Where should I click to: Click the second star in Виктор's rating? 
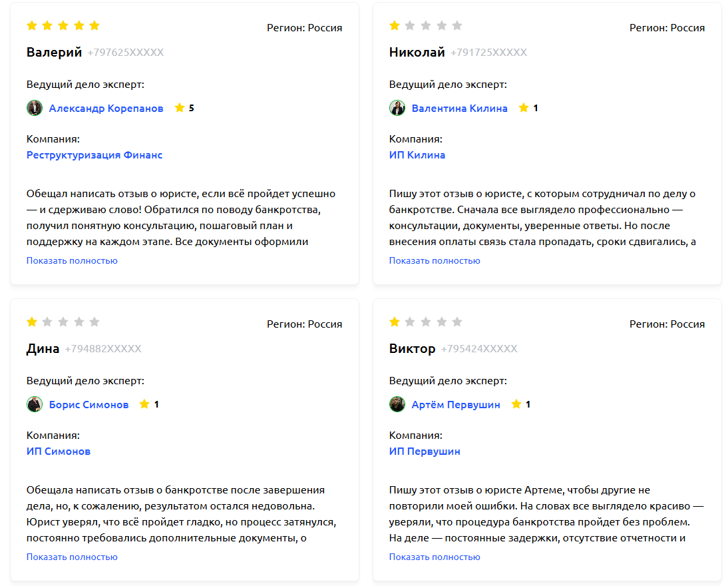pyautogui.click(x=410, y=322)
